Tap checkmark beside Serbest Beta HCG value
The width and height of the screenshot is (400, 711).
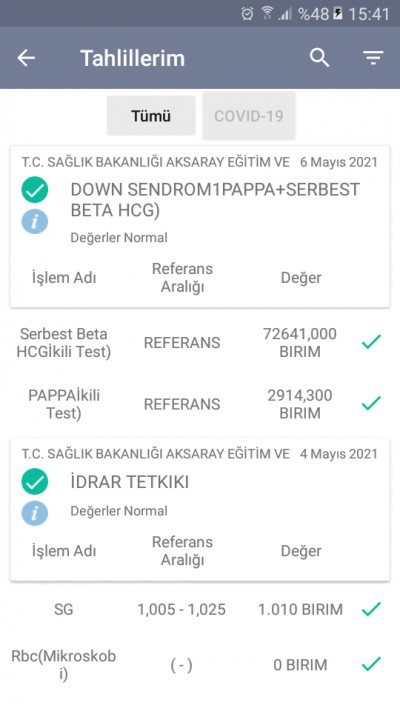point(371,342)
